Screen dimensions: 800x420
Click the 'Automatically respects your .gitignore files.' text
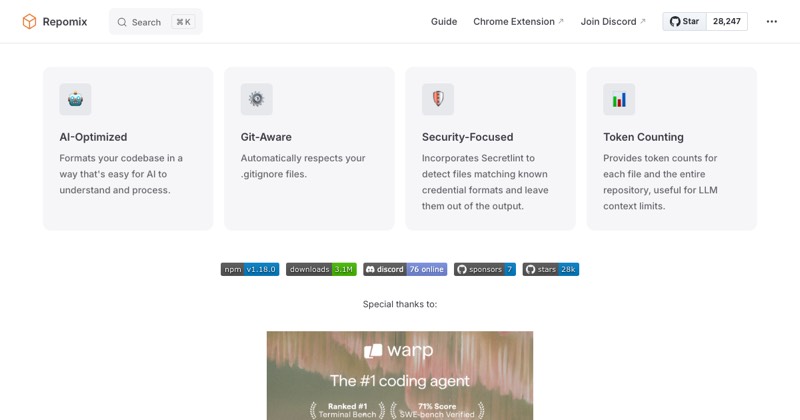tap(303, 166)
